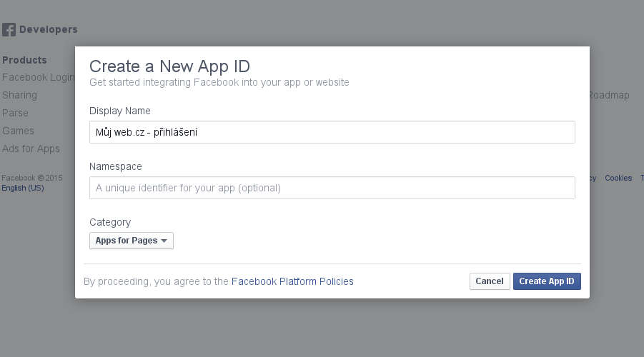Open the Roadmap link
This screenshot has height=357, width=644.
(x=610, y=95)
